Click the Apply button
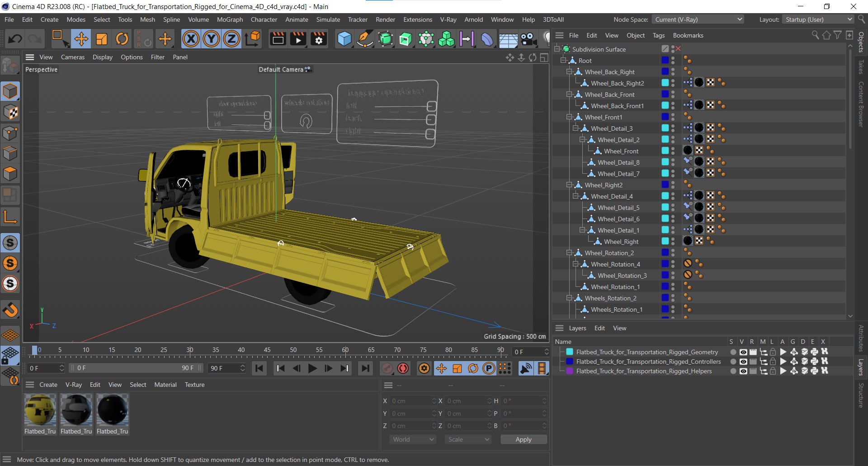The width and height of the screenshot is (868, 466). tap(524, 439)
